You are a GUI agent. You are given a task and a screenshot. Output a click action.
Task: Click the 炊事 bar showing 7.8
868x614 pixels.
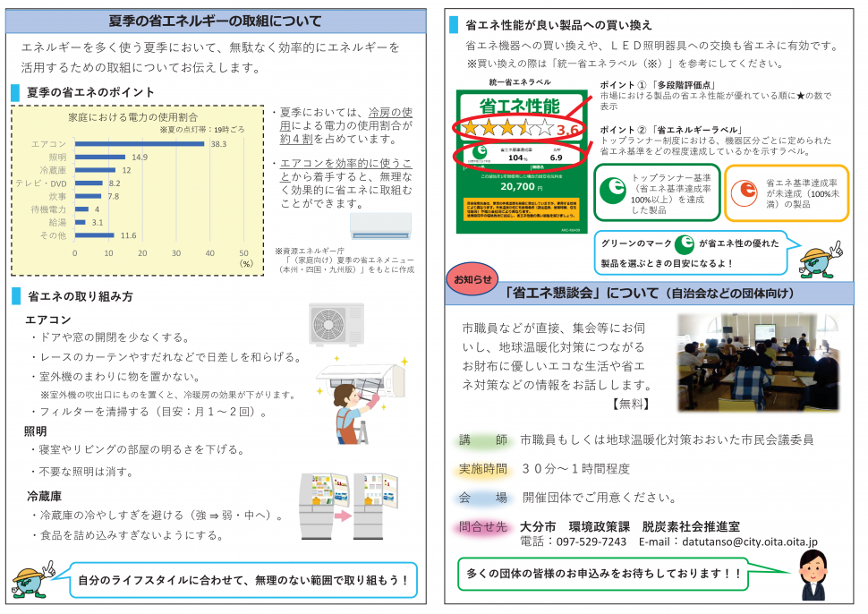88,196
